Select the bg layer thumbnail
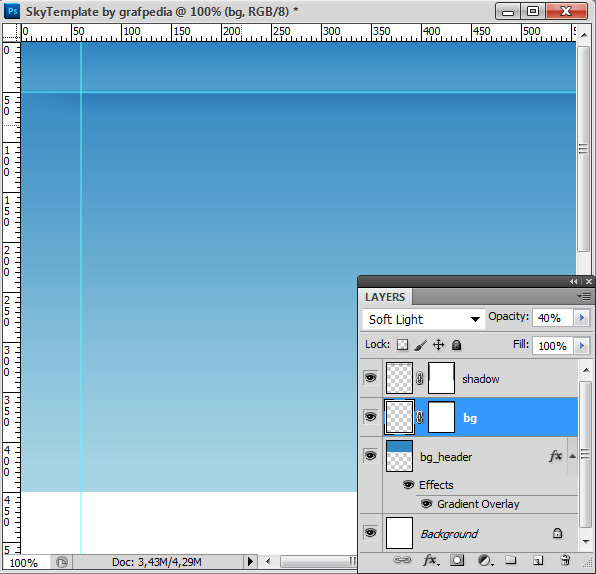The image size is (596, 574). click(399, 417)
